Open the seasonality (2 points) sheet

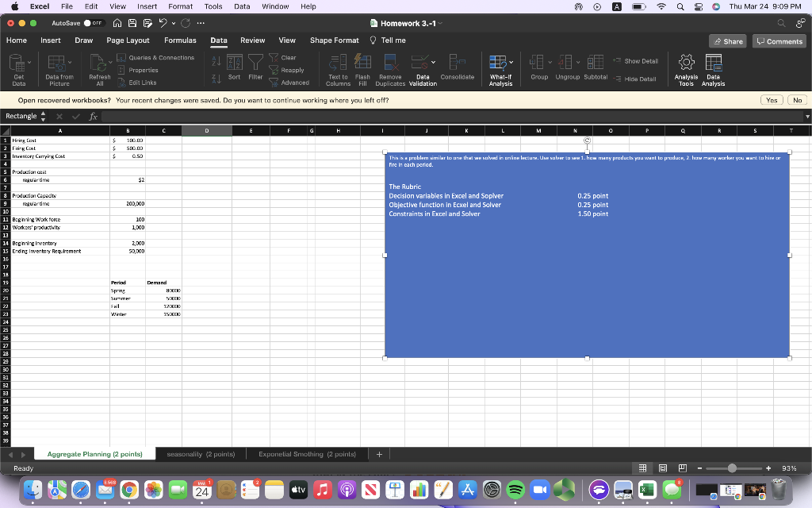[x=201, y=454]
